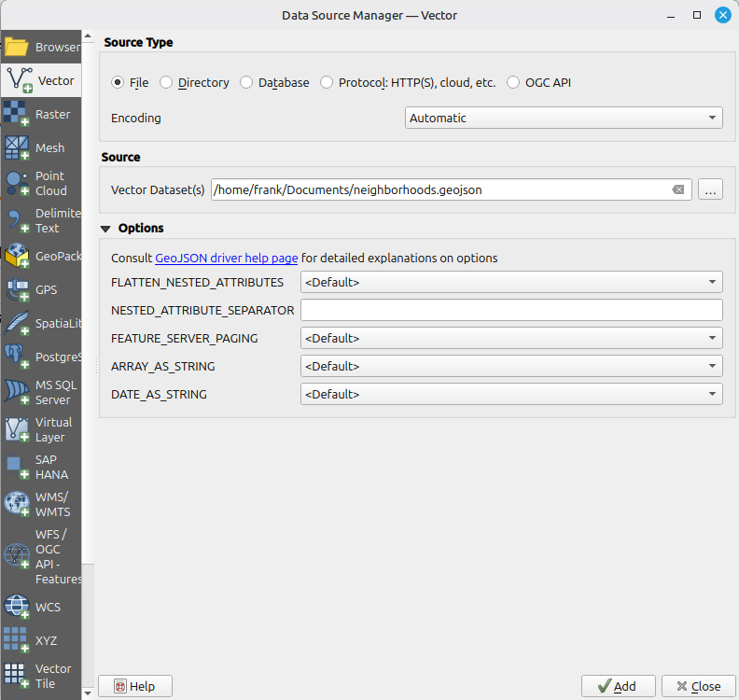Click the Add button

coord(618,686)
